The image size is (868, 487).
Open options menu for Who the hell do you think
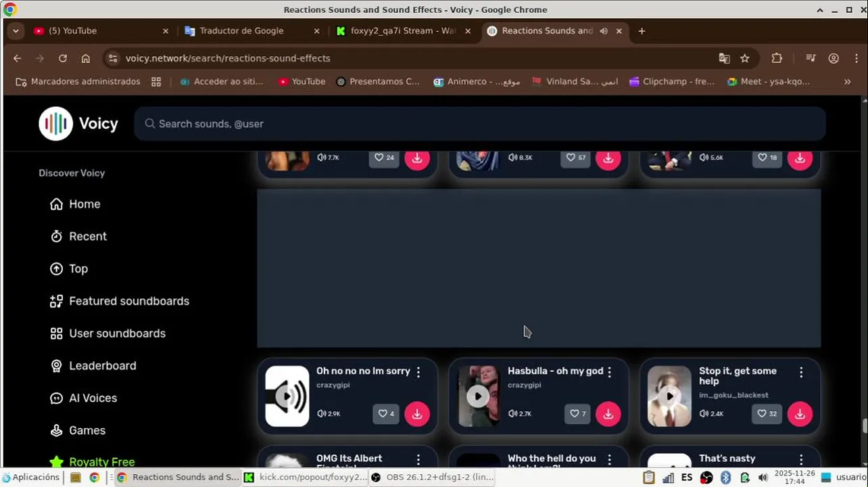[610, 460]
